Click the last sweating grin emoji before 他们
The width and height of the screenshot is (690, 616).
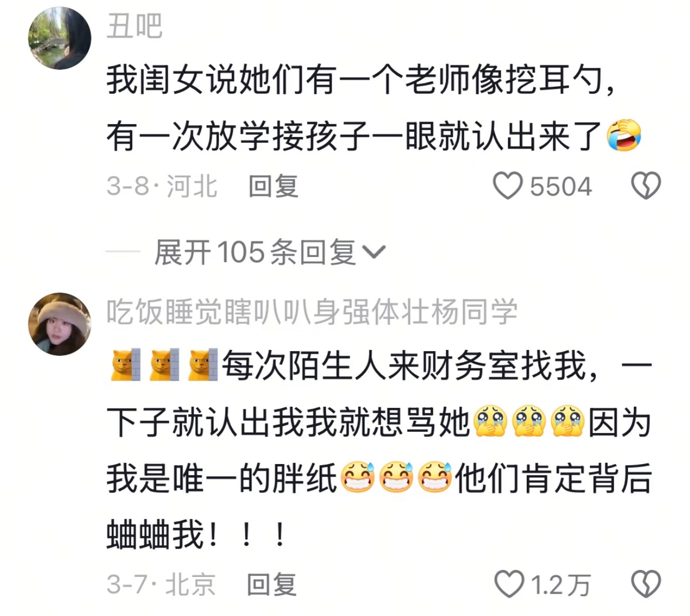point(434,477)
